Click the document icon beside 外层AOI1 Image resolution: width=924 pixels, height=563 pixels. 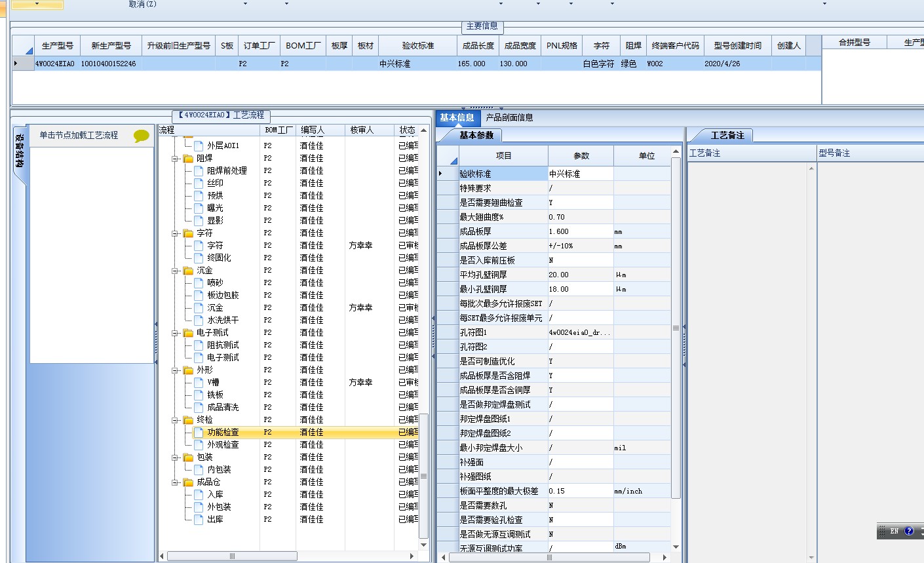(199, 146)
